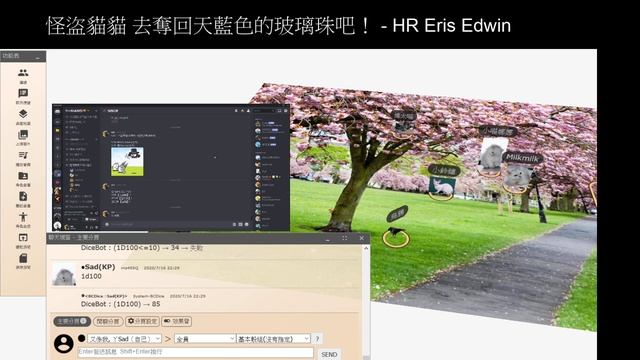Switch to the second chat tab (閒聊分頁)

pyautogui.click(x=108, y=321)
